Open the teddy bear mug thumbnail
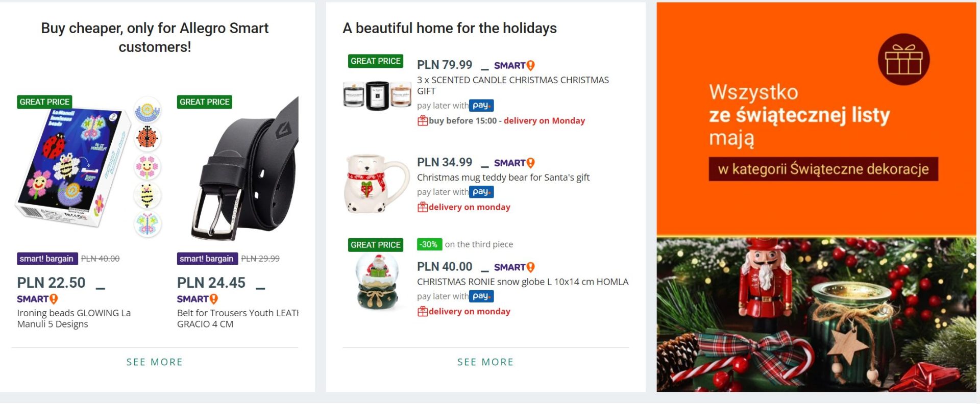Screen dimensions: 980x404 pyautogui.click(x=377, y=184)
